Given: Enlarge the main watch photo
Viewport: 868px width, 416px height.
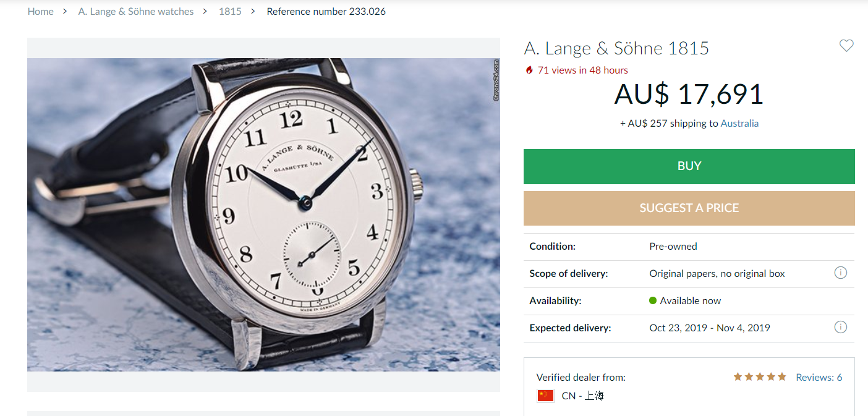Looking at the screenshot, I should point(263,214).
